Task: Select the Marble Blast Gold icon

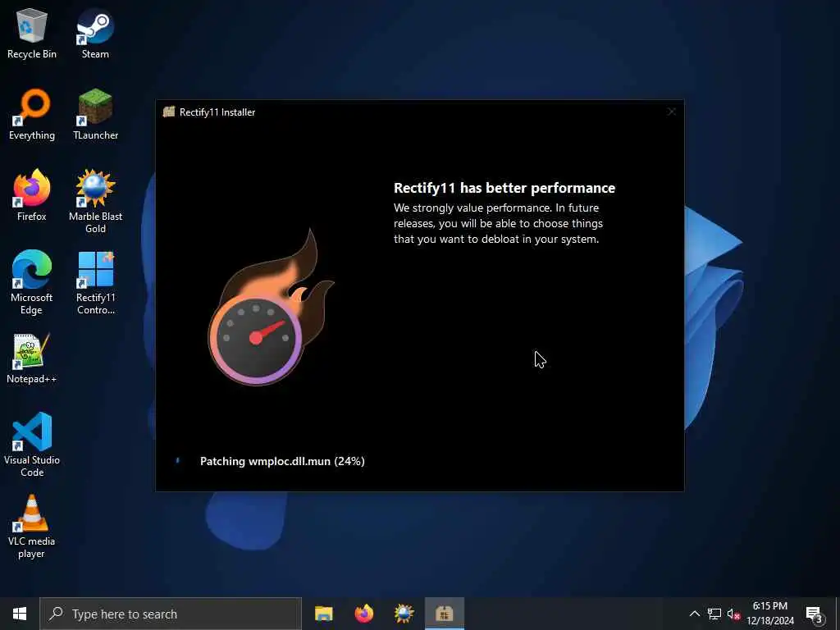Action: click(95, 202)
